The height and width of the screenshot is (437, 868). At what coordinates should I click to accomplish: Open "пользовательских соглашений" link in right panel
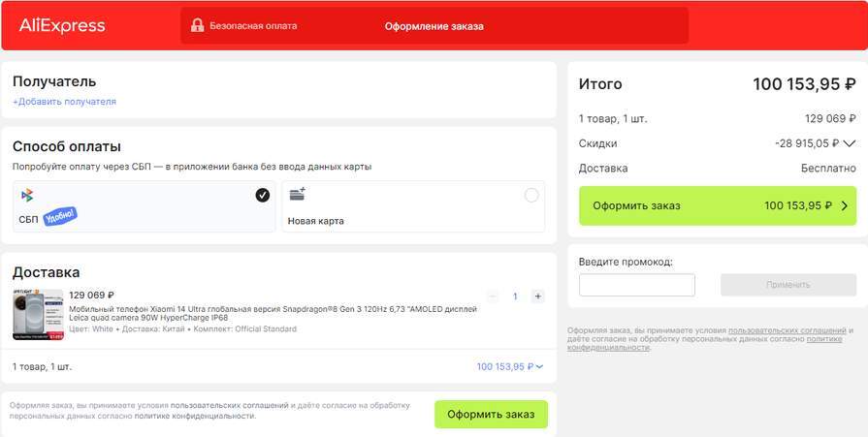pyautogui.click(x=788, y=330)
